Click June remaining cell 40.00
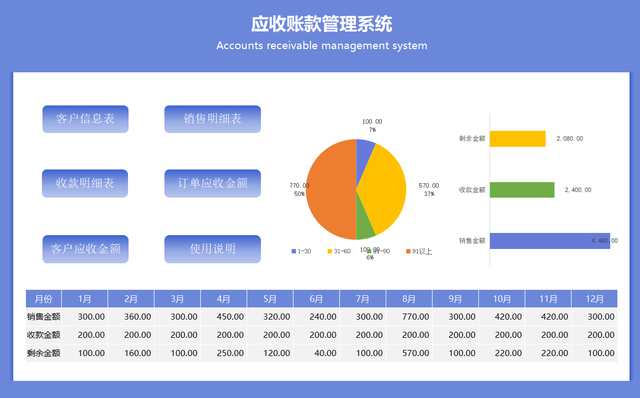640x398 pixels. (316, 353)
